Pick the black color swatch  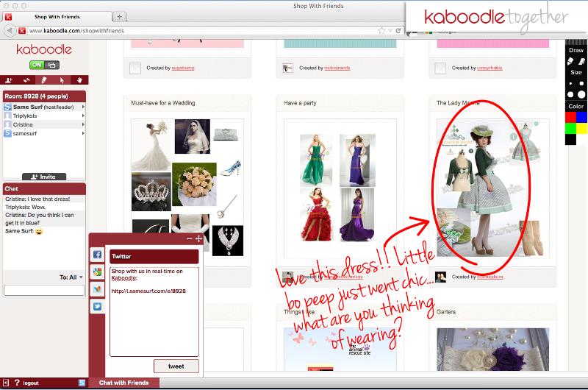(x=571, y=139)
